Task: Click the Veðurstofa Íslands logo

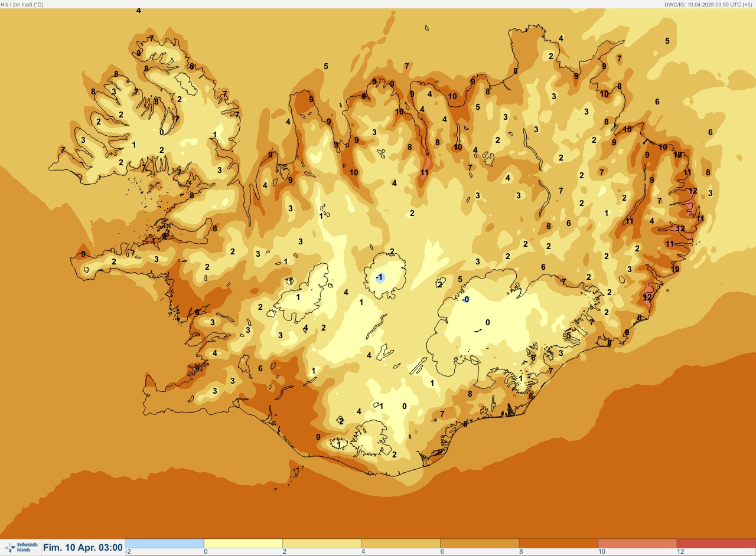Action: pyautogui.click(x=20, y=548)
